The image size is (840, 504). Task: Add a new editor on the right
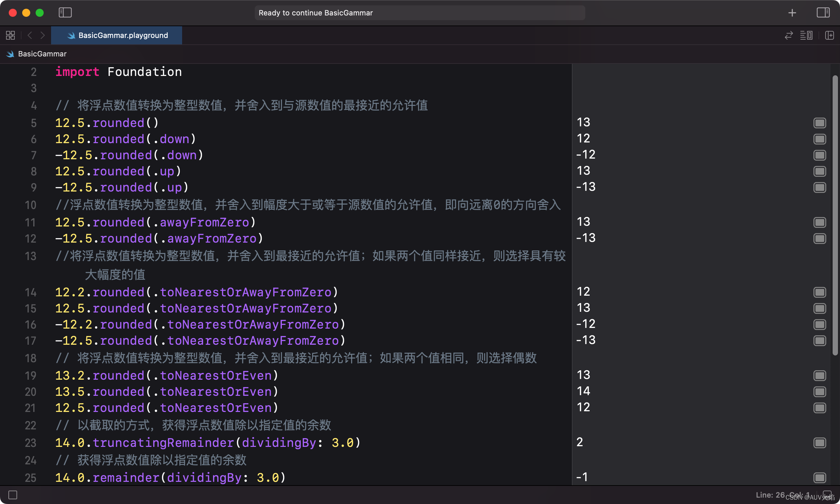[829, 35]
